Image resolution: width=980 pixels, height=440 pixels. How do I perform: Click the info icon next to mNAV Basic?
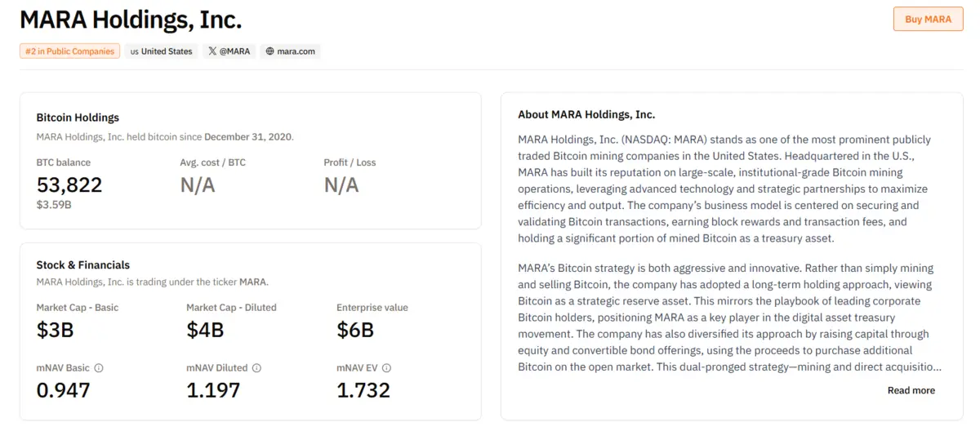99,368
